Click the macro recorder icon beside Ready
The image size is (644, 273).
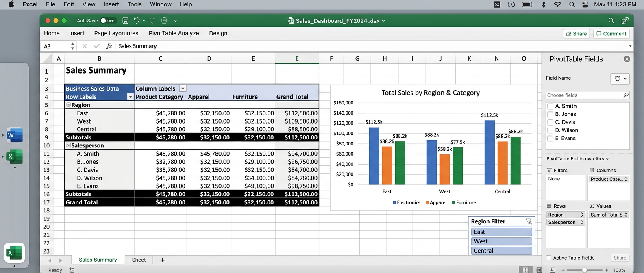pyautogui.click(x=72, y=270)
